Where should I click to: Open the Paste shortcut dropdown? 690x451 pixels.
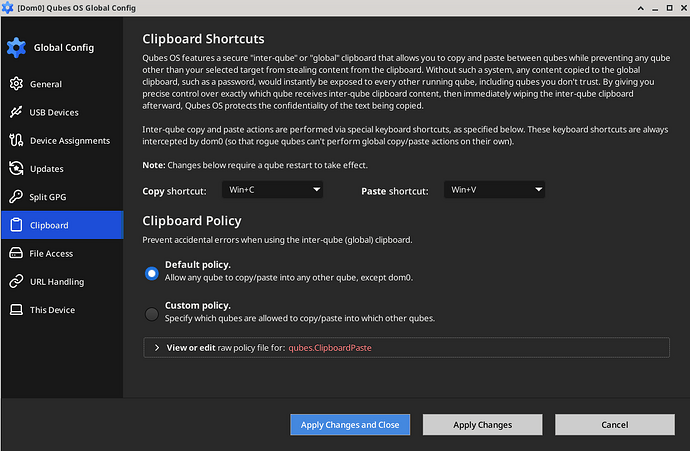tap(494, 190)
